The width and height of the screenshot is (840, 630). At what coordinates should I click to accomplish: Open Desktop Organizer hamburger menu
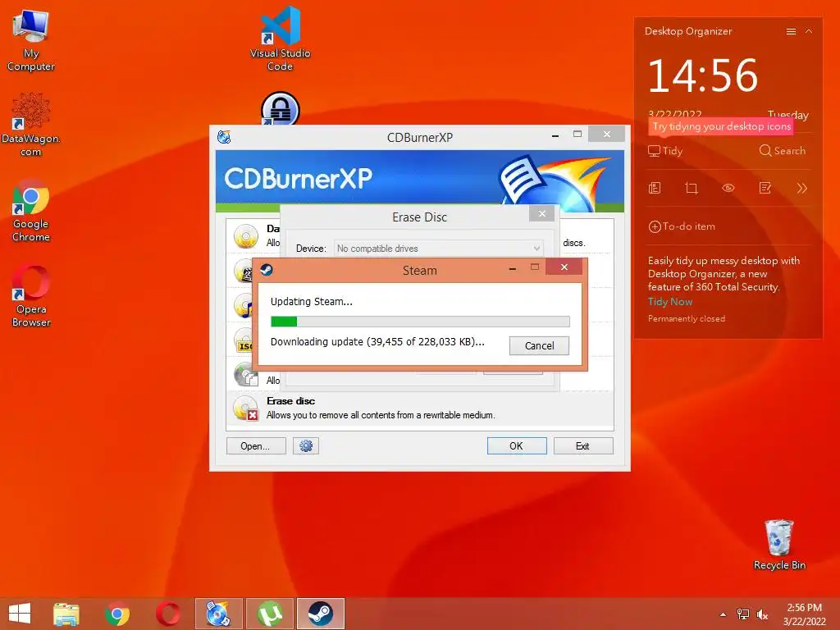(x=791, y=32)
